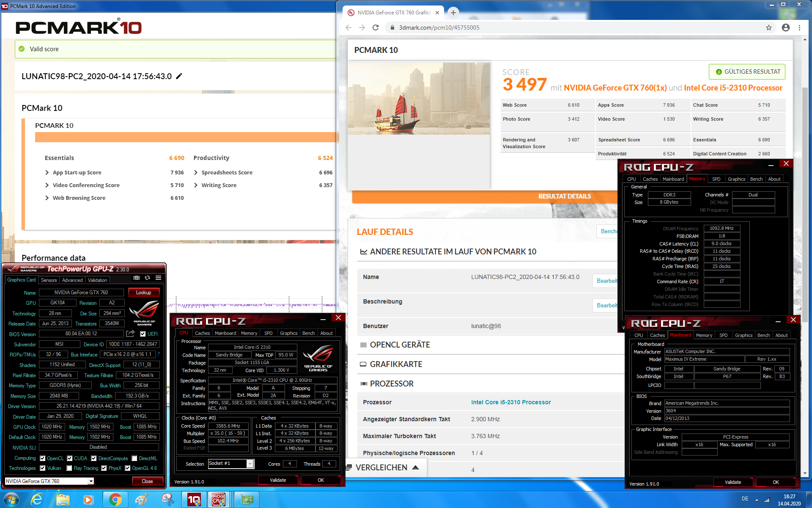The width and height of the screenshot is (812, 508).
Task: Open Windows Explorer from the taskbar
Action: pos(63,500)
